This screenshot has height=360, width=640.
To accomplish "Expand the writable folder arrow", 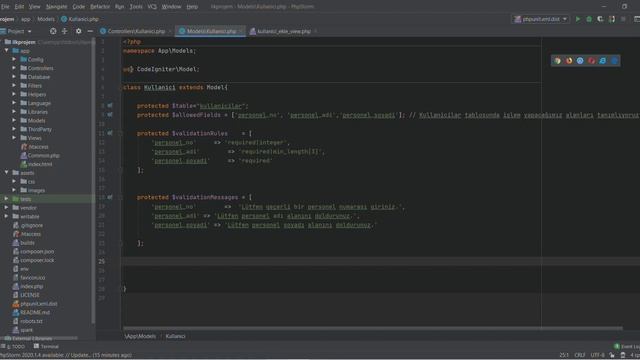I will 7,216.
